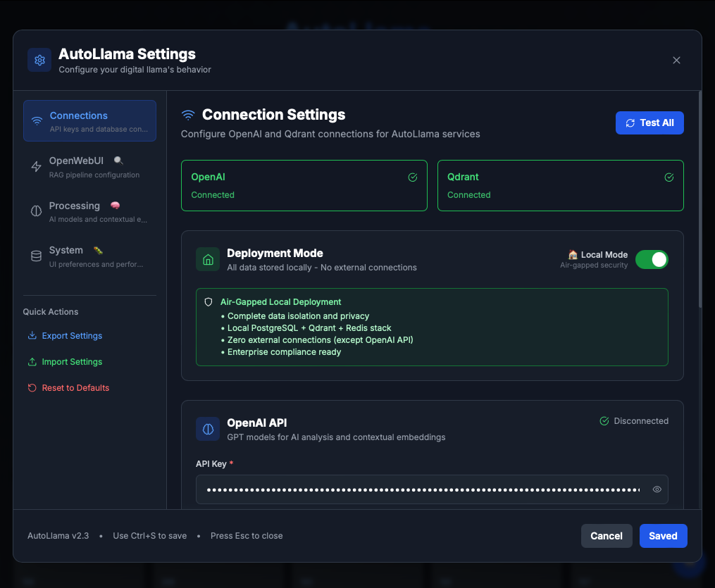Click the Import Settings upload icon
715x588 pixels.
click(x=32, y=361)
